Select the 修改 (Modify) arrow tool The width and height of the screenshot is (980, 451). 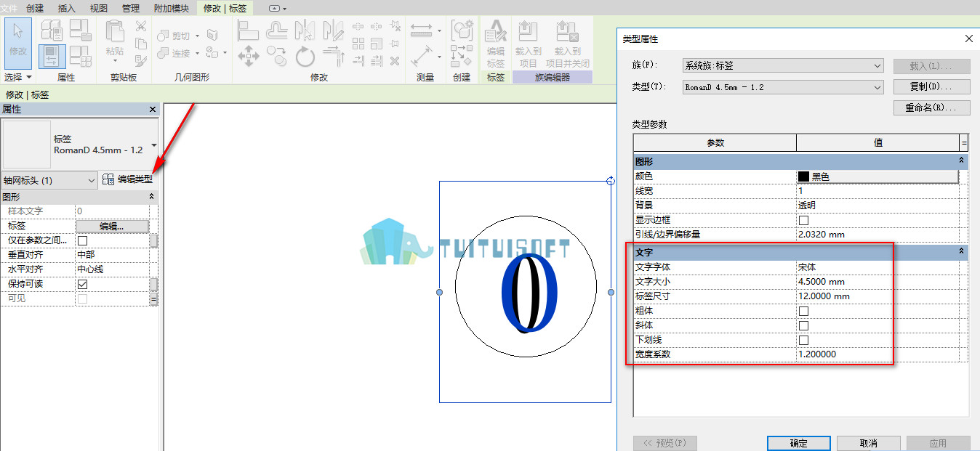click(17, 42)
